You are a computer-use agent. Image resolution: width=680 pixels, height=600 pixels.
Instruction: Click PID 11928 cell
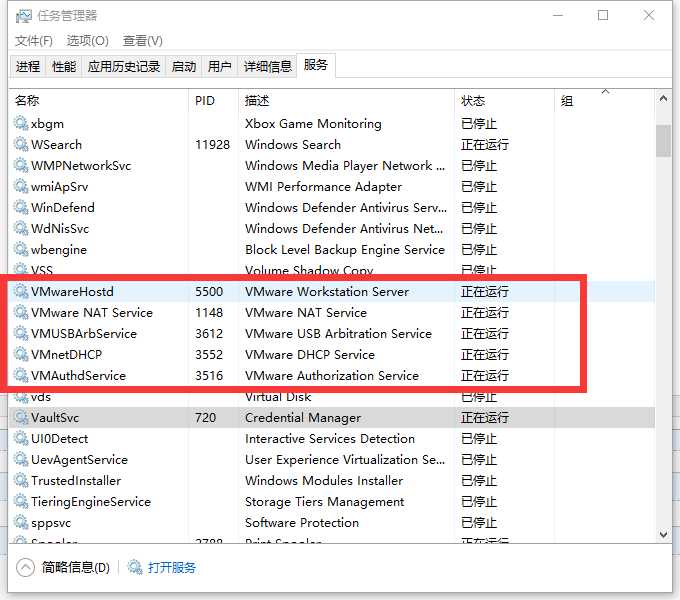212,144
